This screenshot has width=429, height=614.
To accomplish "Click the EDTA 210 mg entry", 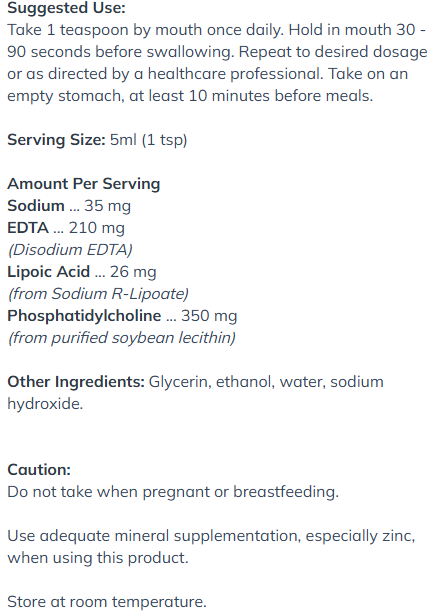I will coord(66,228).
